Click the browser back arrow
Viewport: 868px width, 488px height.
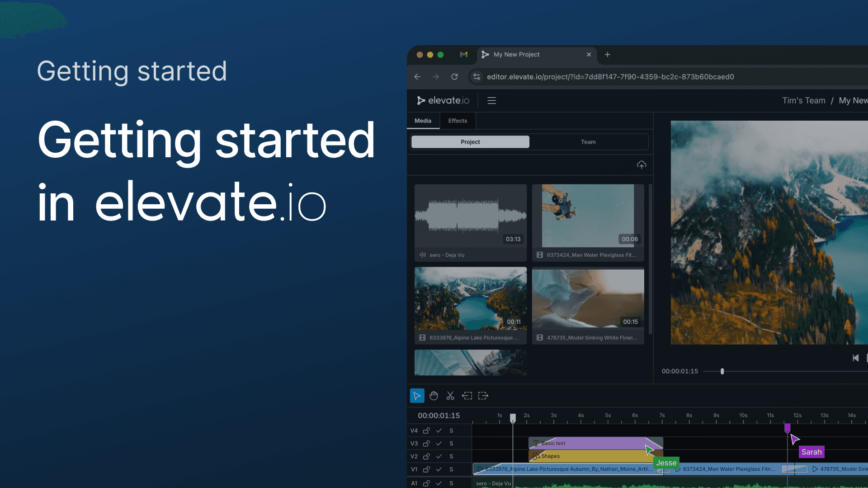(x=417, y=77)
